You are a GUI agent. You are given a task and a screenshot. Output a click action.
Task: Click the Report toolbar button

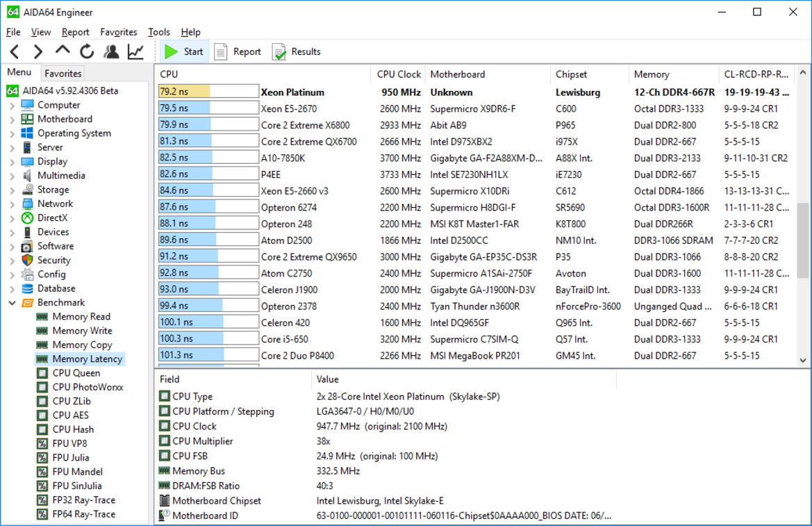tap(238, 51)
